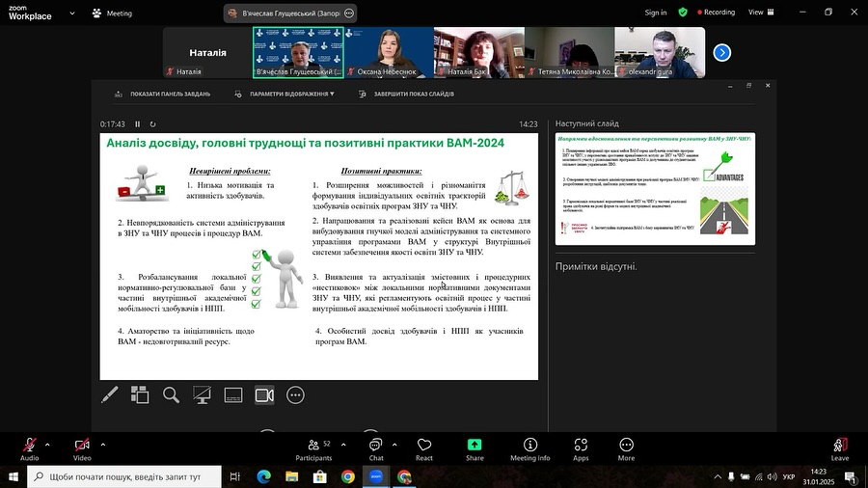
Task: Open Microsoft Store from taskbar
Action: point(319,476)
